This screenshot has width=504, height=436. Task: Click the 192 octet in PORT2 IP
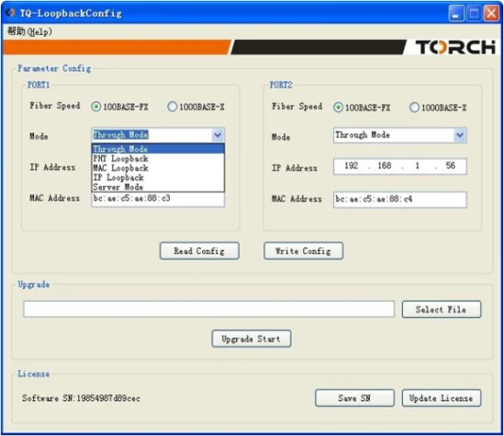pyautogui.click(x=351, y=166)
